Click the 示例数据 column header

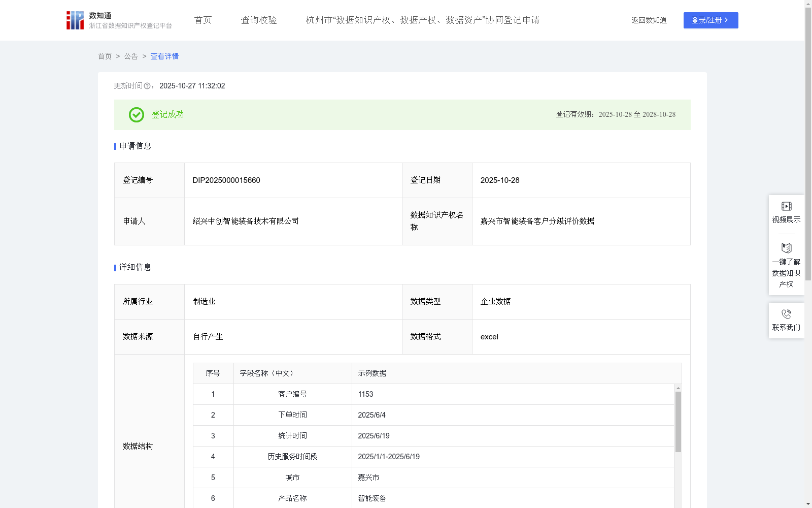[x=372, y=373]
